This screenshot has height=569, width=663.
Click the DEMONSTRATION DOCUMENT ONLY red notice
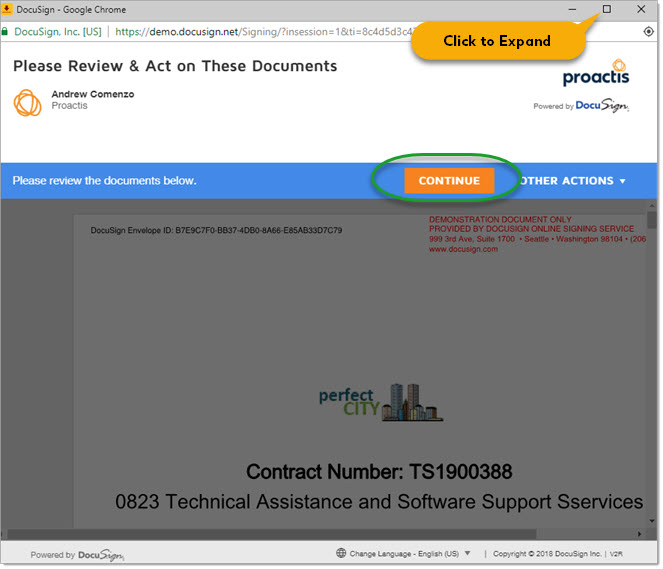(x=500, y=219)
